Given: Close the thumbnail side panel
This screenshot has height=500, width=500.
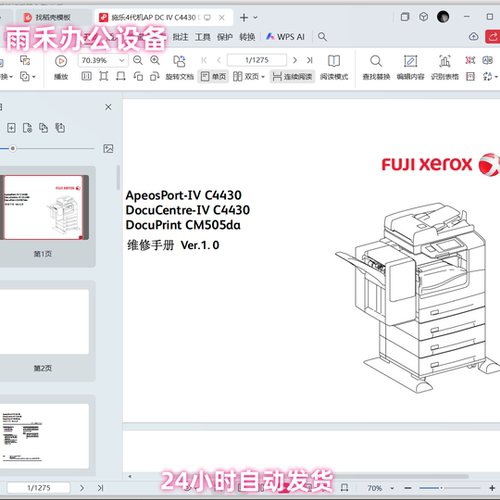Looking at the screenshot, I should [x=108, y=107].
